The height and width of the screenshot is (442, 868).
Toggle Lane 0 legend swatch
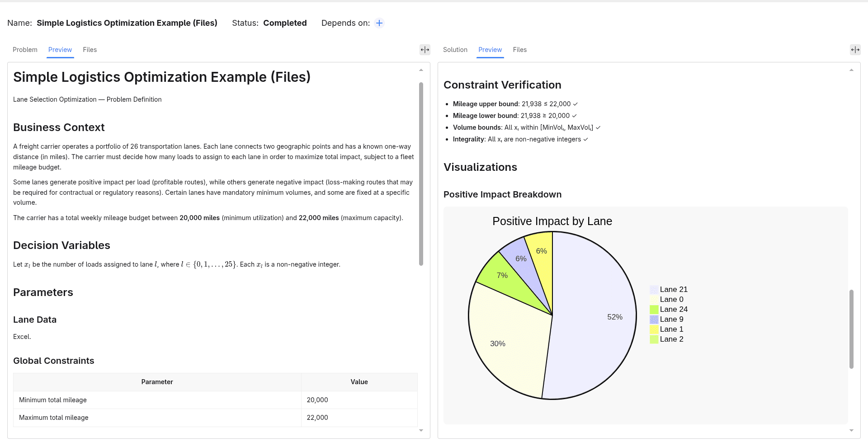(654, 300)
